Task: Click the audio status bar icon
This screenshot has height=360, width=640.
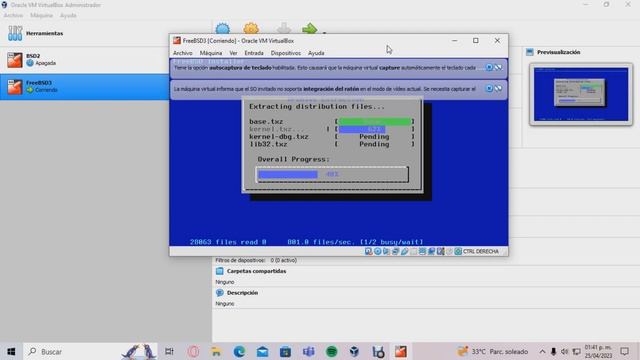Action: coord(386,251)
